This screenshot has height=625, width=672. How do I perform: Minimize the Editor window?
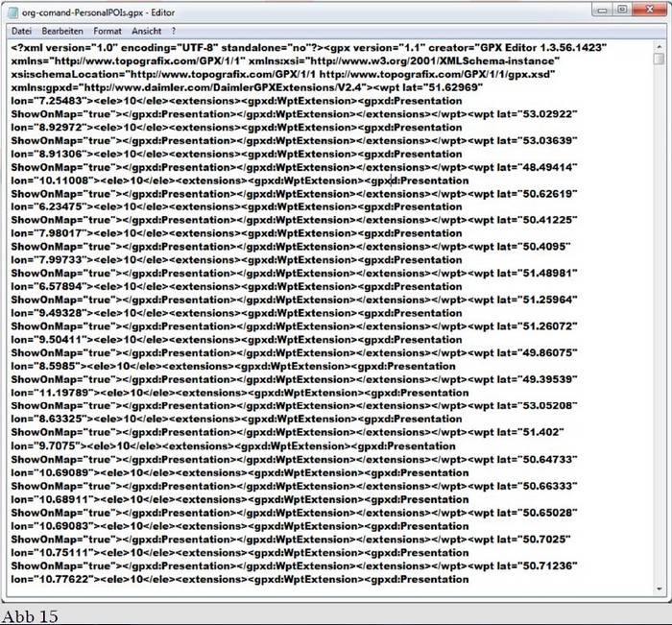[602, 10]
